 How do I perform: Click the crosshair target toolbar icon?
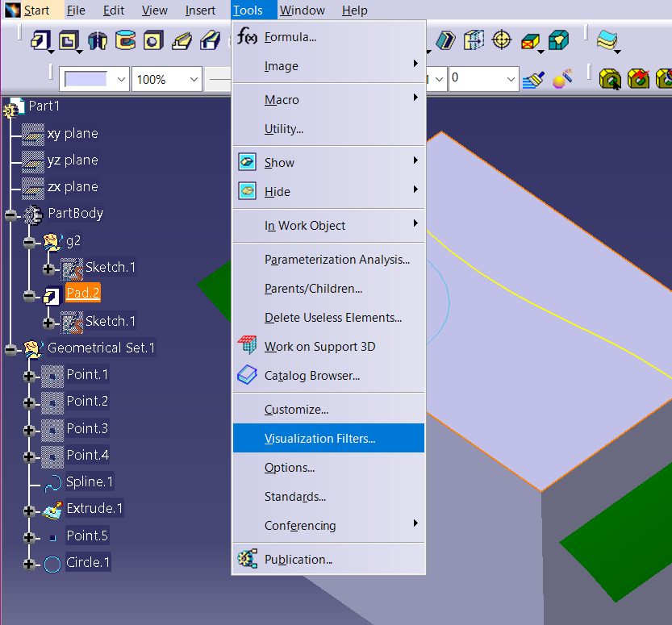pyautogui.click(x=502, y=40)
